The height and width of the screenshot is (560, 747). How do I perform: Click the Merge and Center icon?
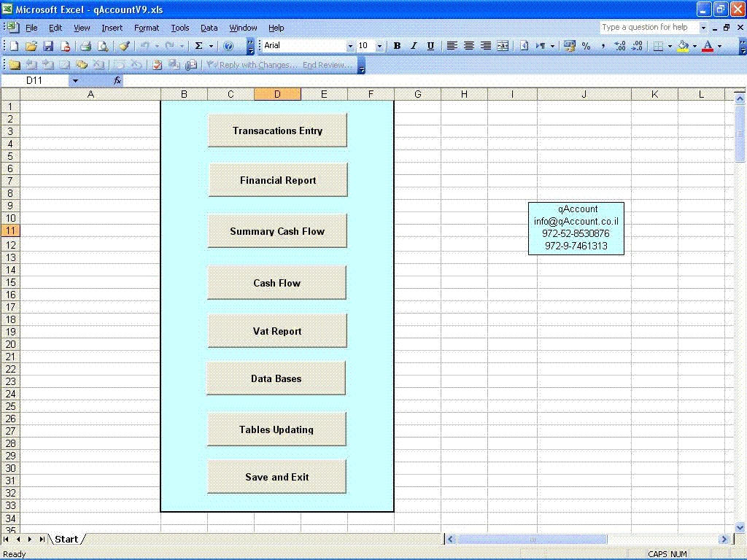pos(503,46)
